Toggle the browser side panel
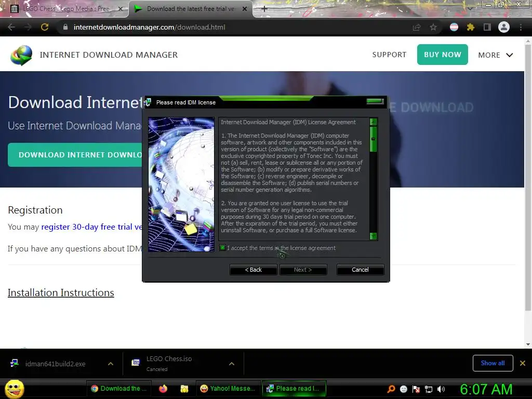 pyautogui.click(x=487, y=27)
